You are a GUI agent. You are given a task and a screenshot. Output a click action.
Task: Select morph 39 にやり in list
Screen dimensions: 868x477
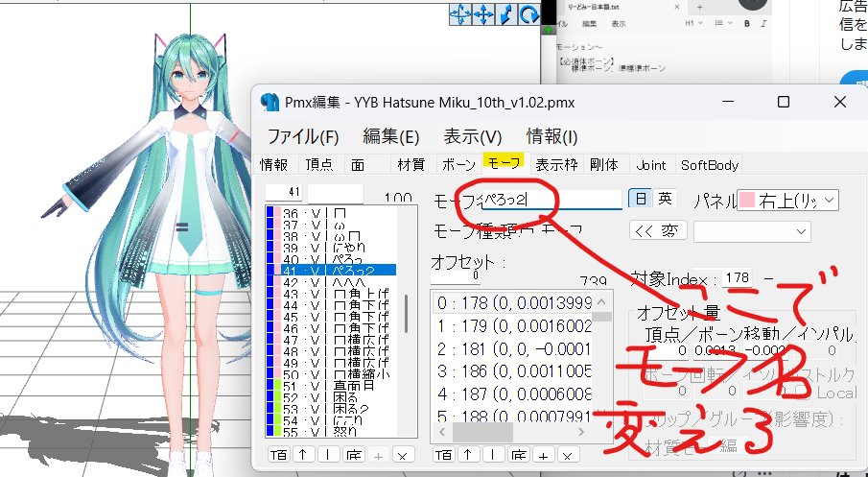coord(331,248)
